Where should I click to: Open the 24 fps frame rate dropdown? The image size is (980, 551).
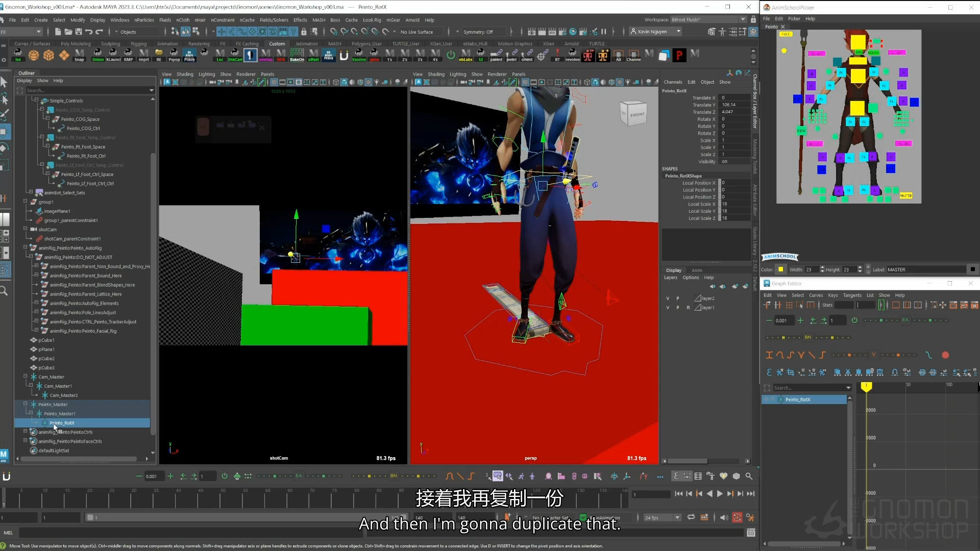662,517
